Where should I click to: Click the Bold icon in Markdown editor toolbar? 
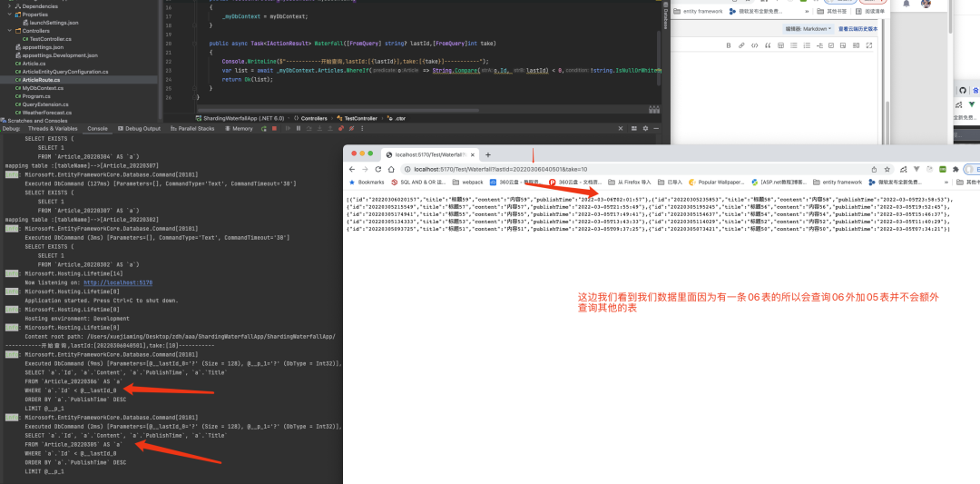729,44
